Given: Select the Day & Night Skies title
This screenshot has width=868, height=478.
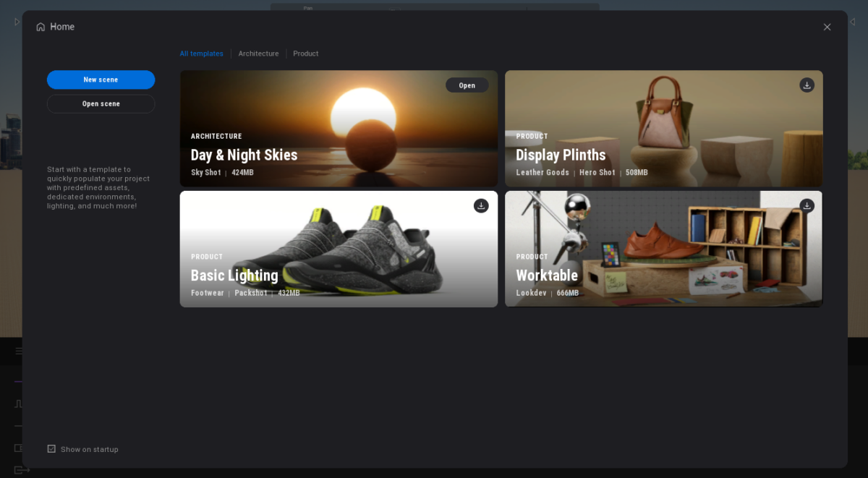Looking at the screenshot, I should (244, 155).
